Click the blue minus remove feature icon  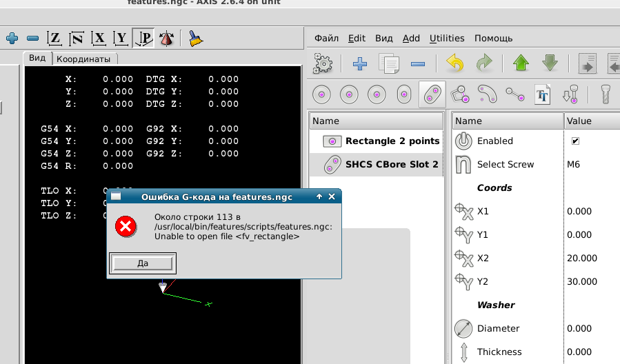(x=418, y=63)
